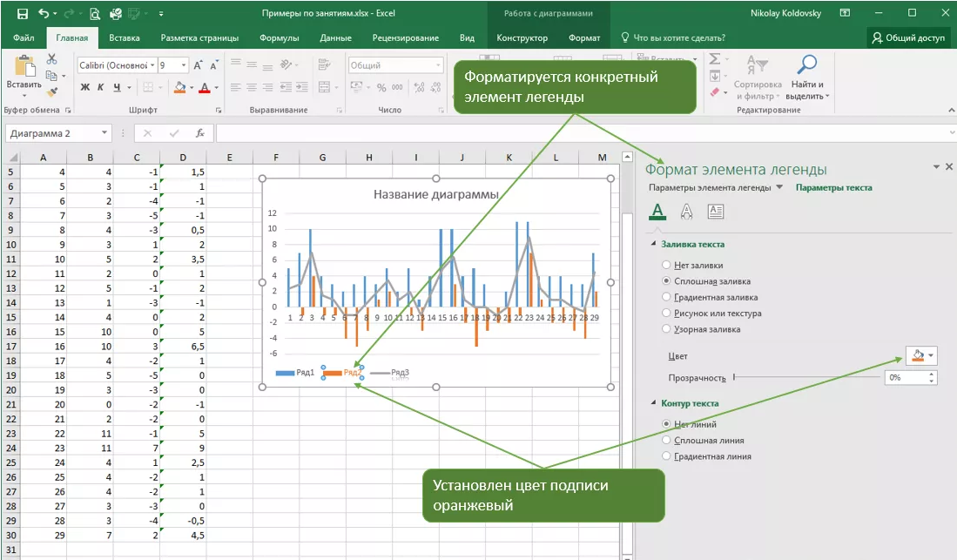957x560 pixels.
Task: Select the 'Сплошная линия' outline radio
Action: 666,440
